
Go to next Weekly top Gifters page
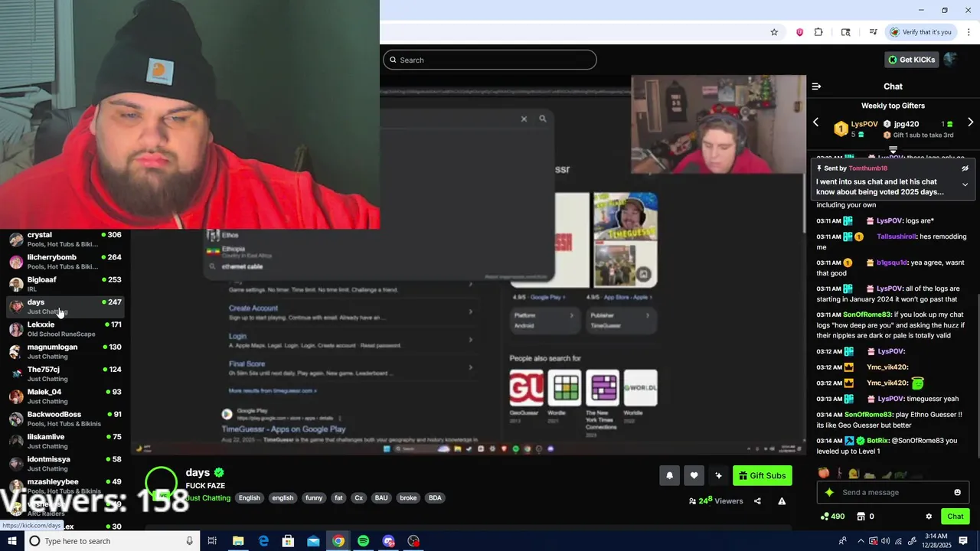click(970, 122)
